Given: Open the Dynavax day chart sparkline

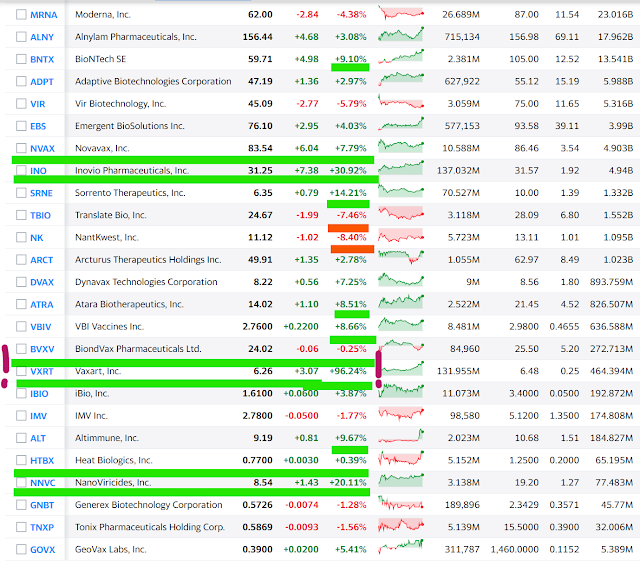Looking at the screenshot, I should point(401,280).
